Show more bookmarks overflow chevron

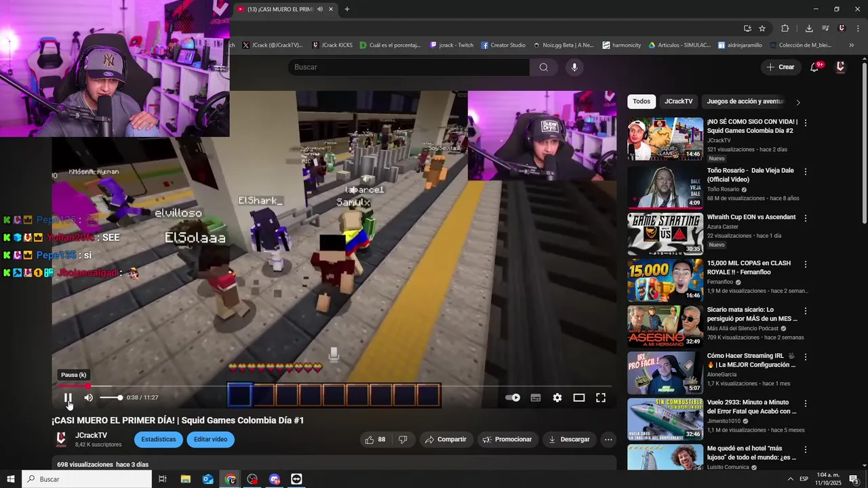[x=852, y=45]
